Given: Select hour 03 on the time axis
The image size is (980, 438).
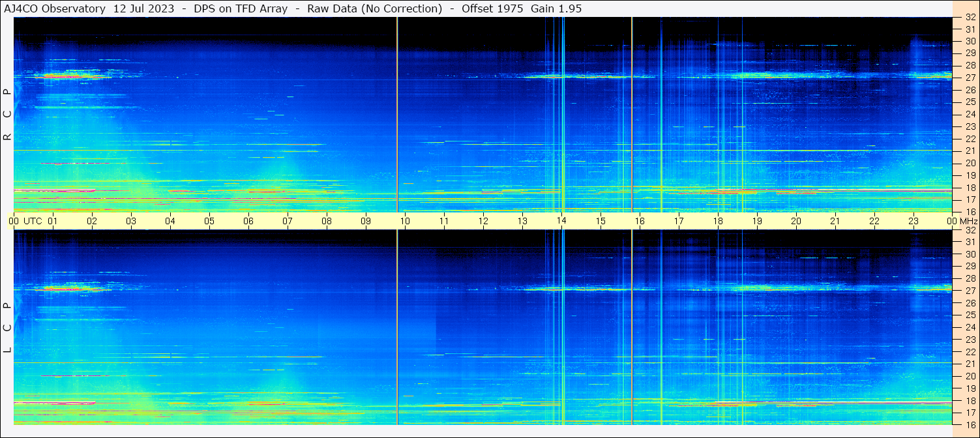Looking at the screenshot, I should click(131, 221).
